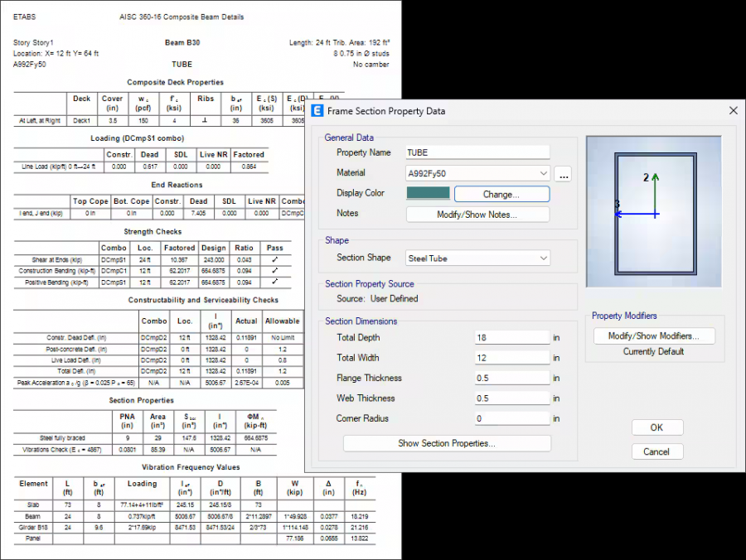The width and height of the screenshot is (746, 560).
Task: Click the teal Display Color swatch
Action: (x=428, y=192)
